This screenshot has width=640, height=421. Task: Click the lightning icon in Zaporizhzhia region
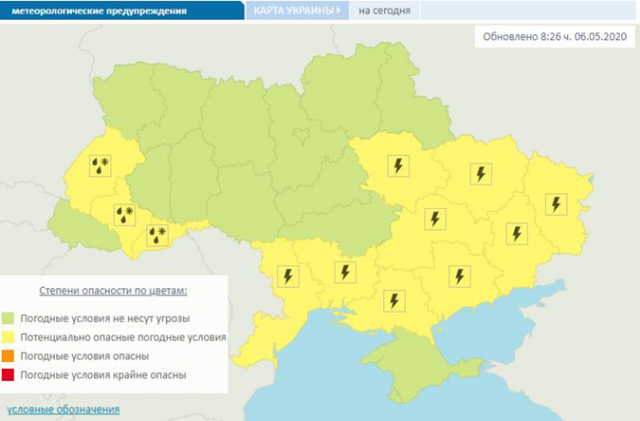[x=459, y=276]
